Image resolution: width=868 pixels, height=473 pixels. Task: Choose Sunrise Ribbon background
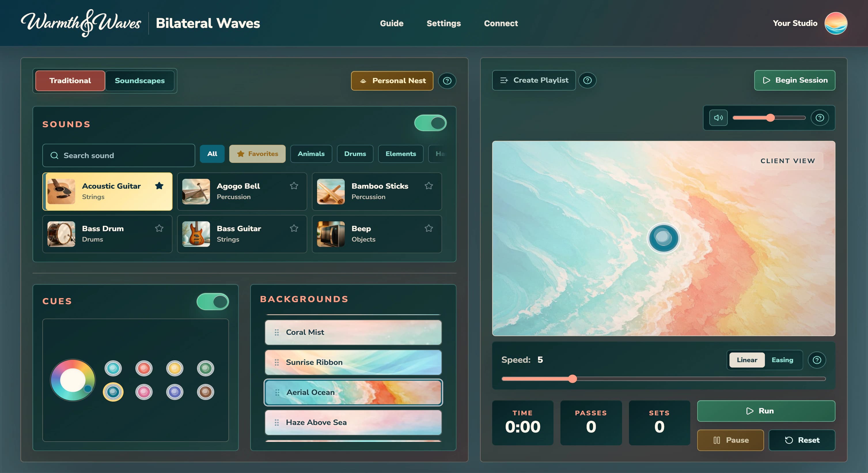(353, 362)
